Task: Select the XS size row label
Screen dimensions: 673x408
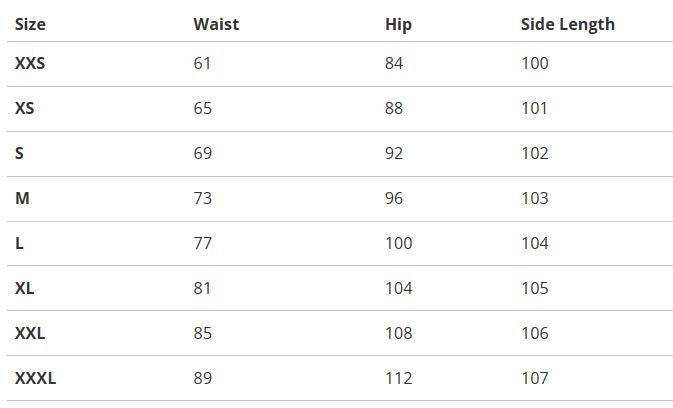Action: tap(25, 108)
